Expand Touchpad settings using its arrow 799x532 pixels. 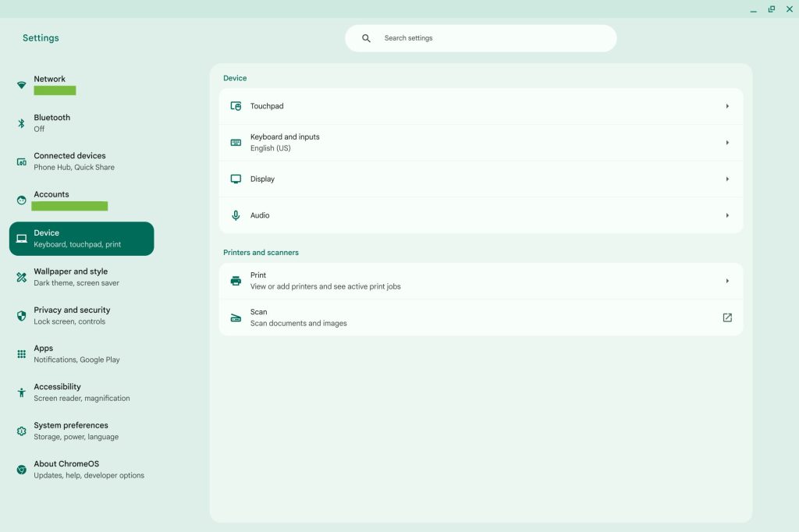(727, 106)
